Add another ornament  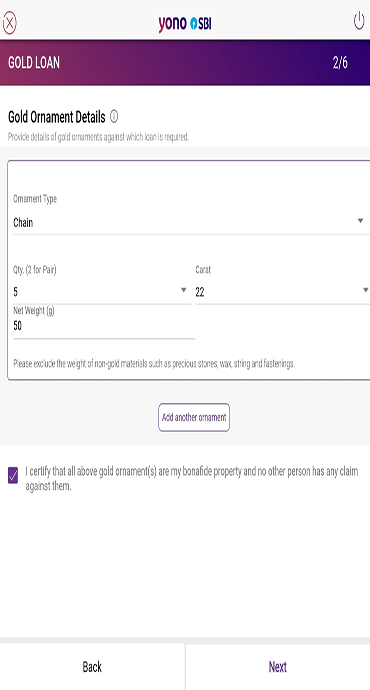[194, 417]
